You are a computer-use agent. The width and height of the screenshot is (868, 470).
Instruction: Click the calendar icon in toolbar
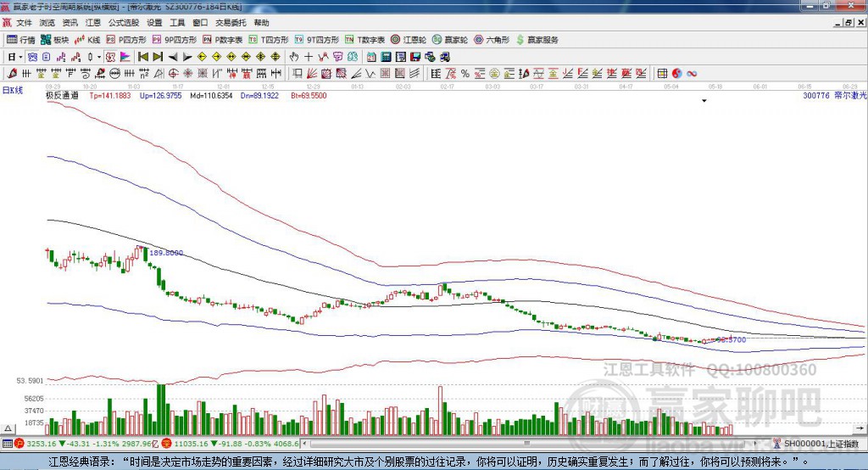pos(371,57)
